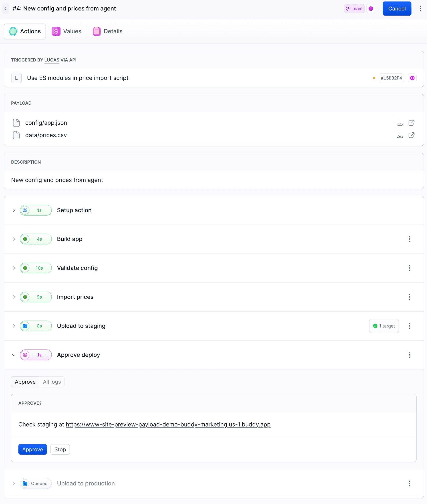Open Upload to production options menu

409,483
